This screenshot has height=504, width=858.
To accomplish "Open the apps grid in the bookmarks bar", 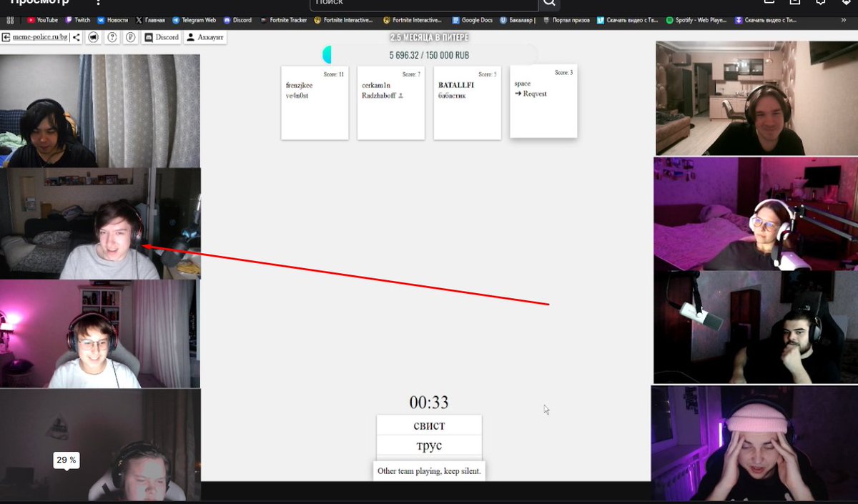I will (10, 20).
